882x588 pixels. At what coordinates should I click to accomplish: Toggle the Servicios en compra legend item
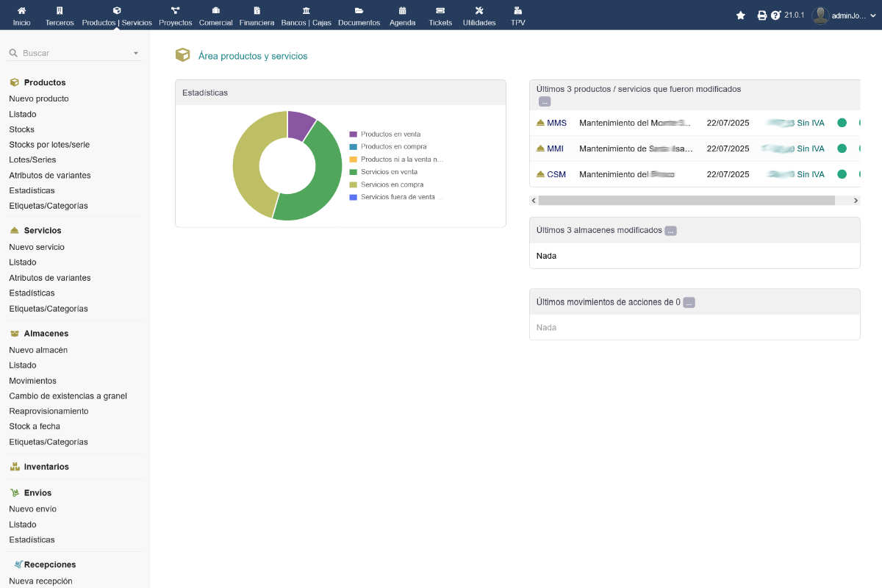pyautogui.click(x=391, y=184)
